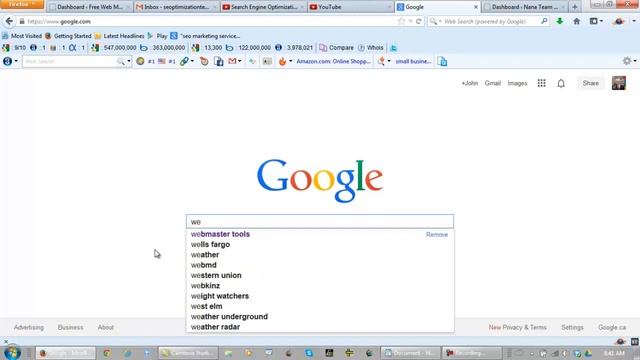The width and height of the screenshot is (640, 360).
Task: Switch to the YouTube tab
Action: point(349,7)
